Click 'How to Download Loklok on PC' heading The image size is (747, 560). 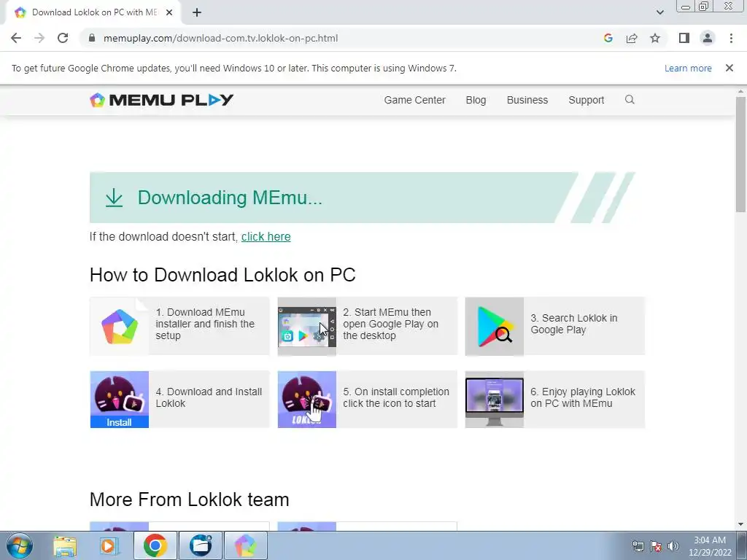pyautogui.click(x=222, y=275)
